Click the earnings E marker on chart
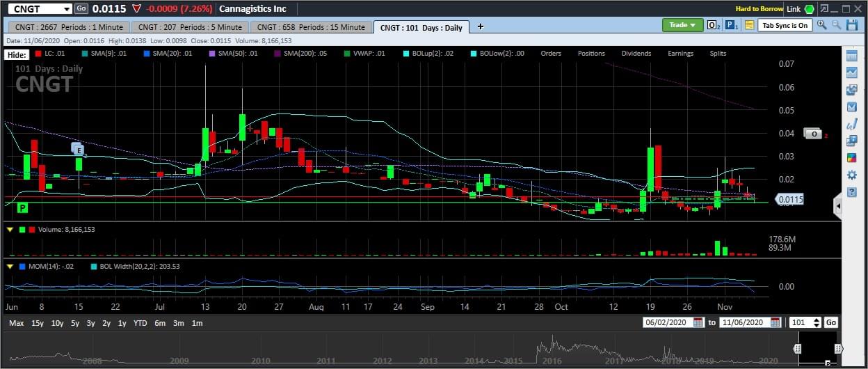 [x=77, y=148]
